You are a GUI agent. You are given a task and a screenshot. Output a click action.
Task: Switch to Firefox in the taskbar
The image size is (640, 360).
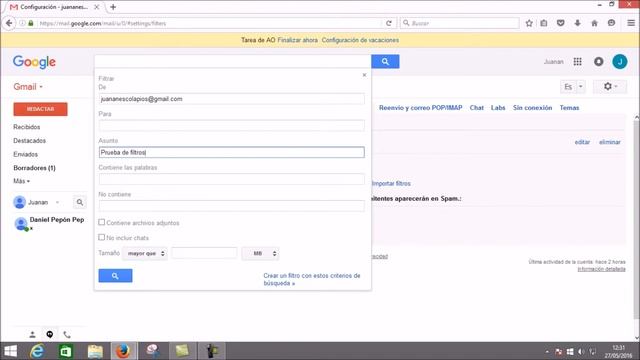click(x=123, y=351)
